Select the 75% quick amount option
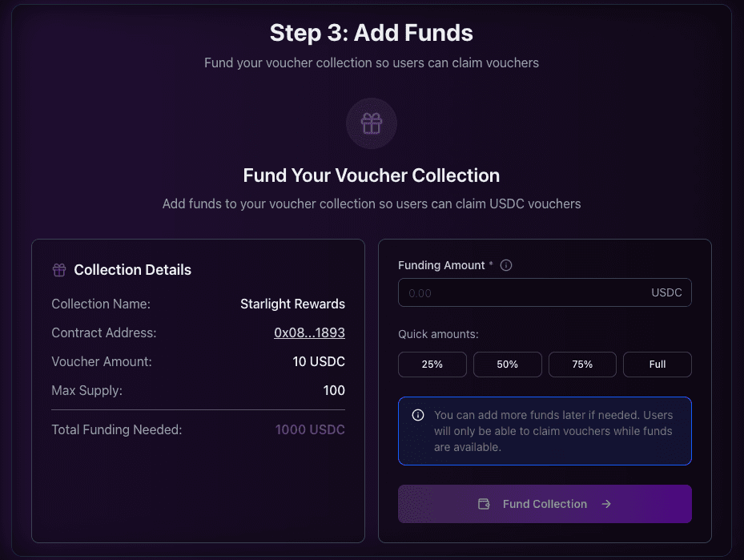 [582, 364]
